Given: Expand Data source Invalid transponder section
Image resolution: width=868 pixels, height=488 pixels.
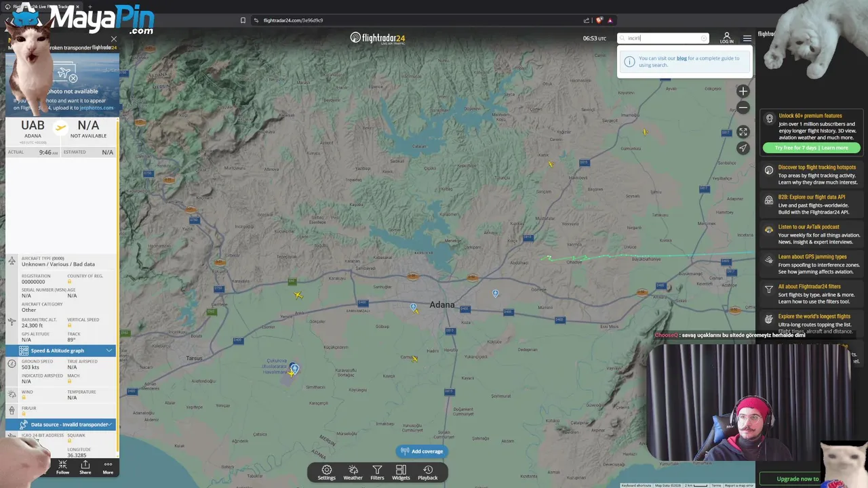Looking at the screenshot, I should [x=61, y=424].
